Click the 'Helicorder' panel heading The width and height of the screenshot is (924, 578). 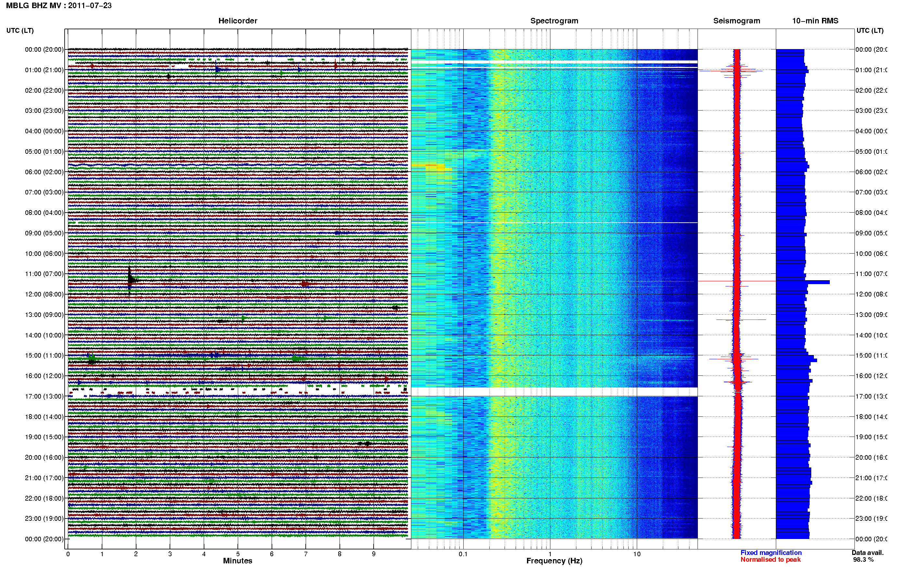click(237, 21)
